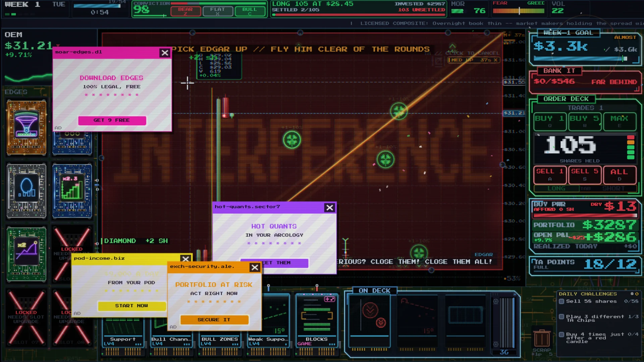
Task: Select the FLAT conviction option
Action: click(x=217, y=11)
